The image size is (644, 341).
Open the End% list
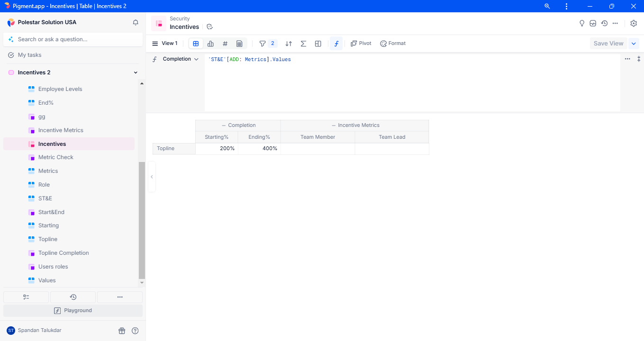[46, 103]
